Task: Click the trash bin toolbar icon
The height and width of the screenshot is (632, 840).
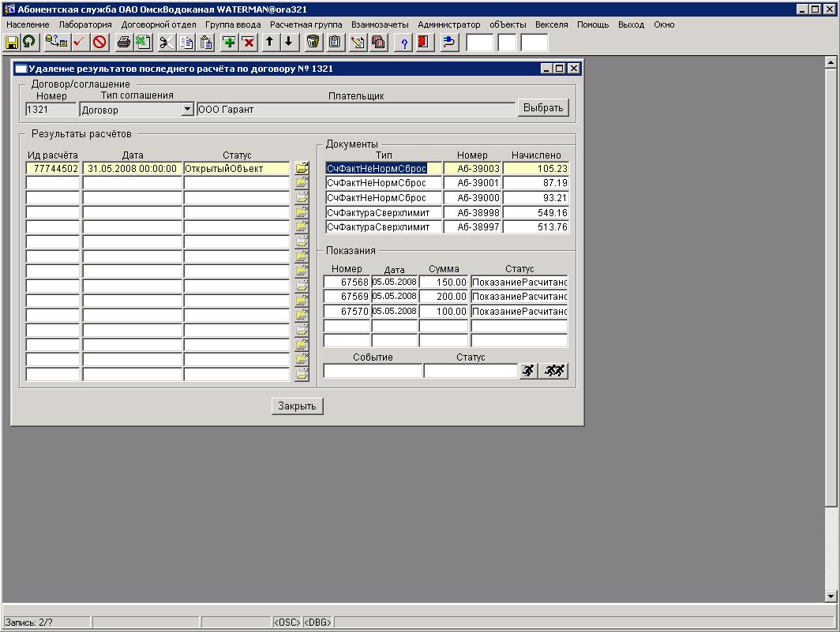Action: [x=313, y=42]
